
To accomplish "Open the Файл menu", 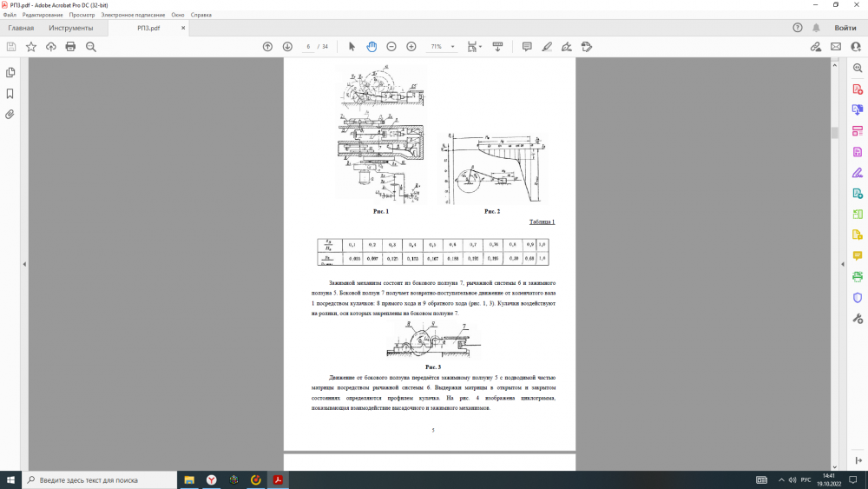I will point(10,15).
